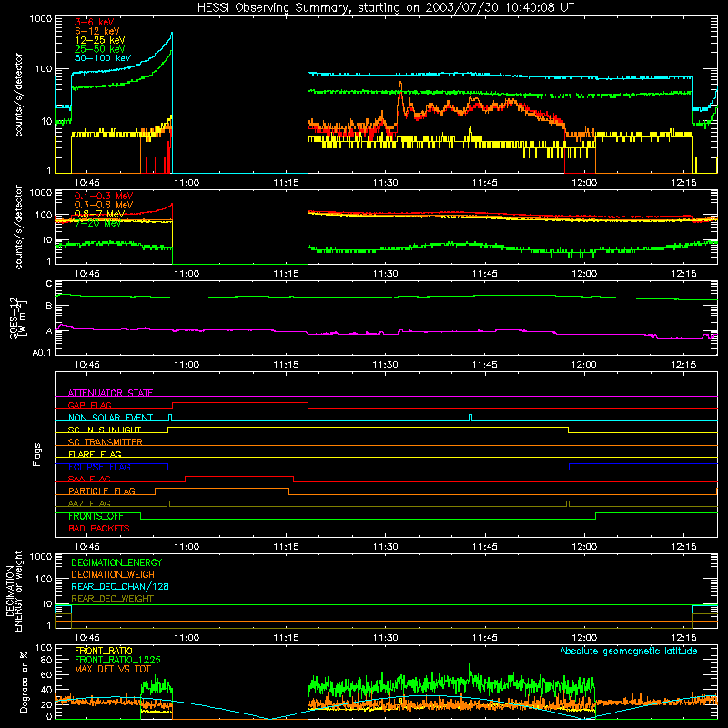Select the SC_TRANSMITTER flag label

coord(105,442)
